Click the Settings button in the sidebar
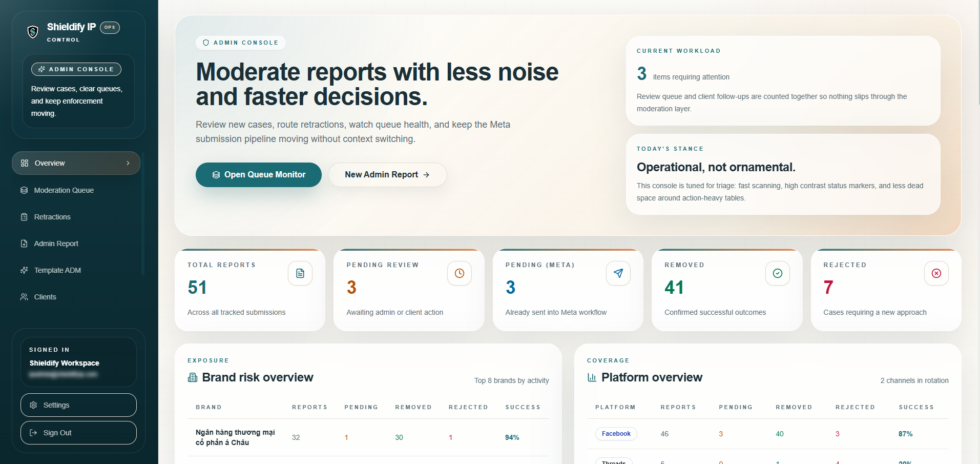This screenshot has height=464, width=980. (78, 405)
